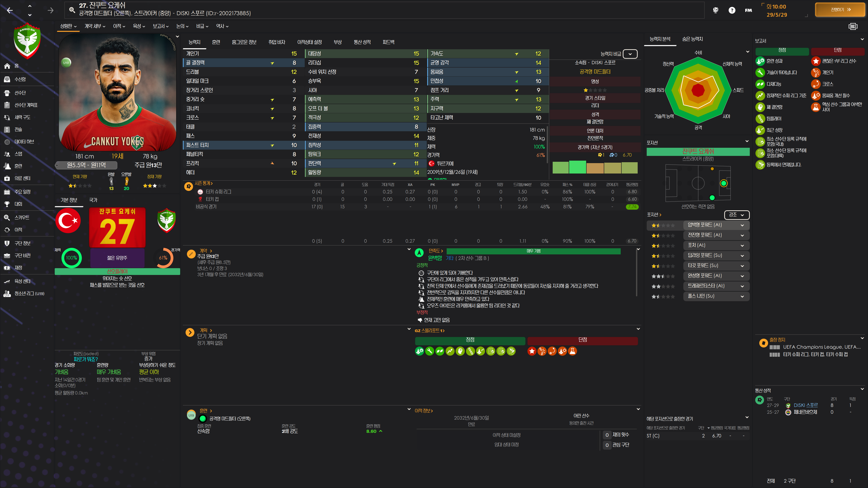Switch to 숨은 능력치 view
Screen dimensions: 868x488
(x=692, y=39)
